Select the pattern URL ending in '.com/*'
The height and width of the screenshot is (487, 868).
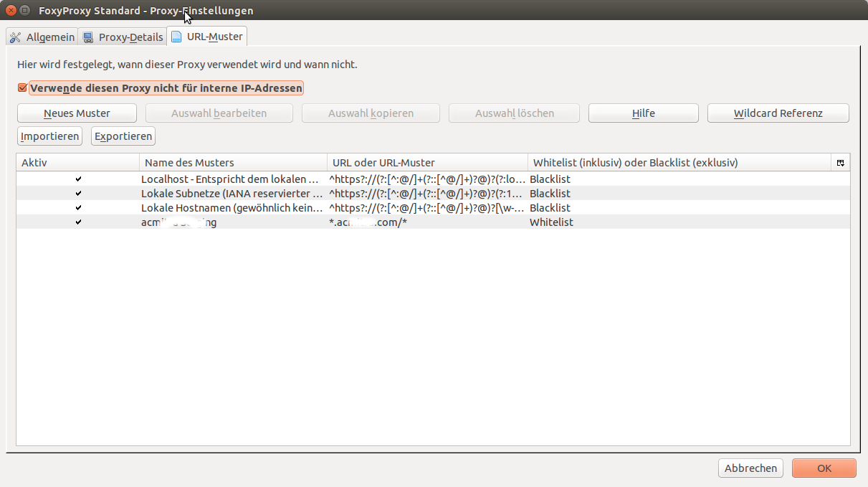coord(368,222)
